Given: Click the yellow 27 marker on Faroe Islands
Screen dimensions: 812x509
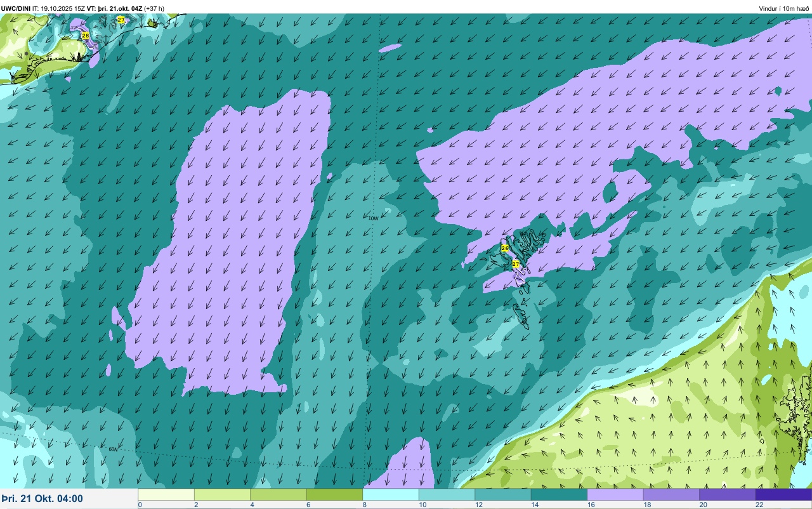Looking at the screenshot, I should [516, 263].
